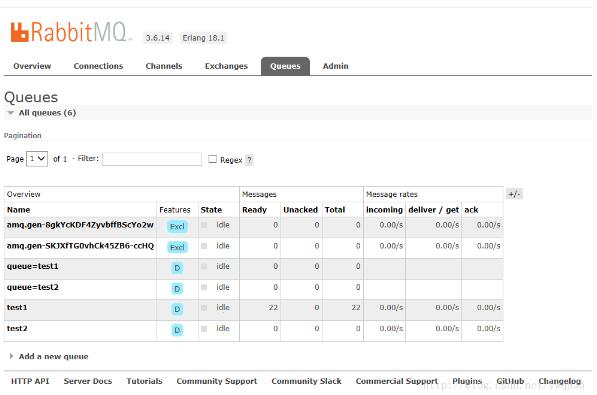Image resolution: width=597 pixels, height=395 pixels.
Task: Open the queue=test1 queue details
Action: 32,266
